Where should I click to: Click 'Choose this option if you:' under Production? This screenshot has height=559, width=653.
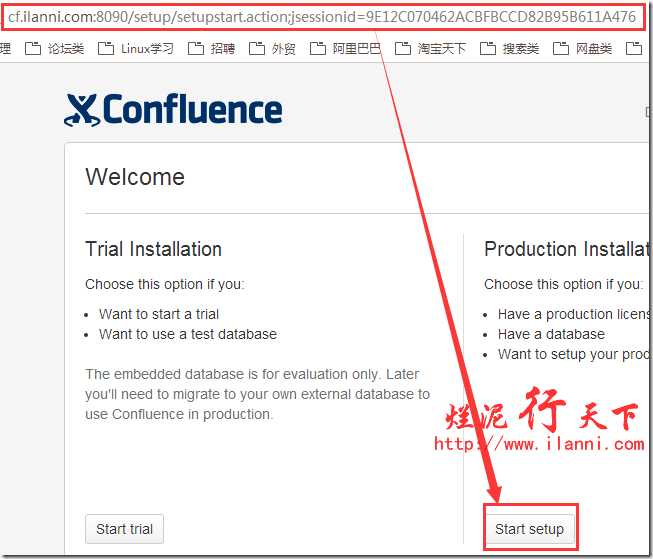click(563, 284)
